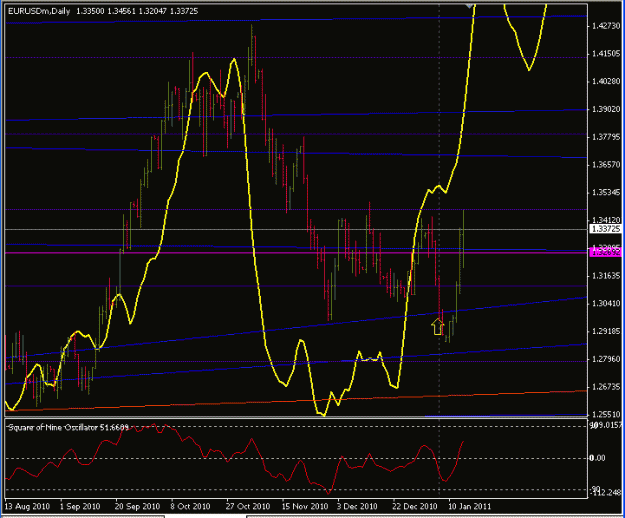Click the current price label 1.33725 on axis
The image size is (625, 518).
coord(605,229)
